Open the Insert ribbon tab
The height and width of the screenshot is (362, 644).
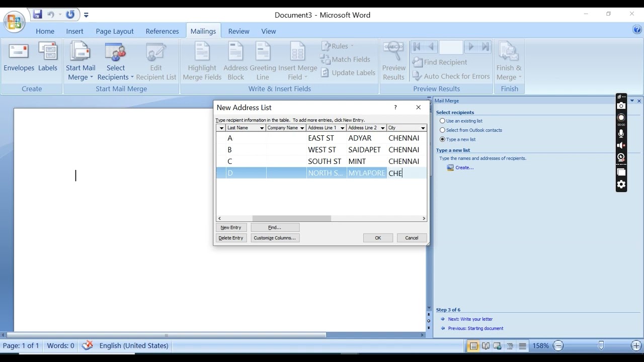click(74, 31)
